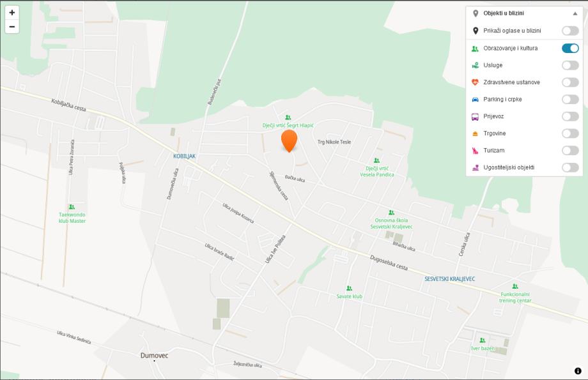Select the Dječji vrtić Vesela Pandica marker
The height and width of the screenshot is (380, 588).
point(377,160)
